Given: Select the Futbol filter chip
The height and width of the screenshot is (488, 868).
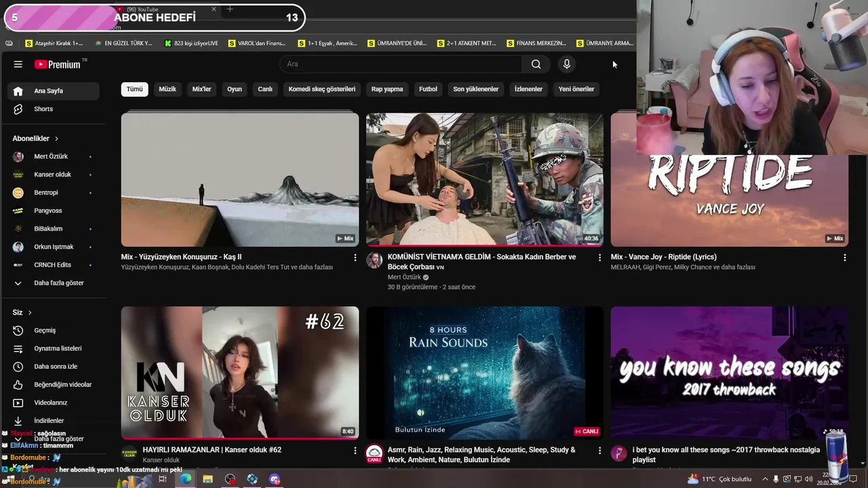Looking at the screenshot, I should [429, 89].
